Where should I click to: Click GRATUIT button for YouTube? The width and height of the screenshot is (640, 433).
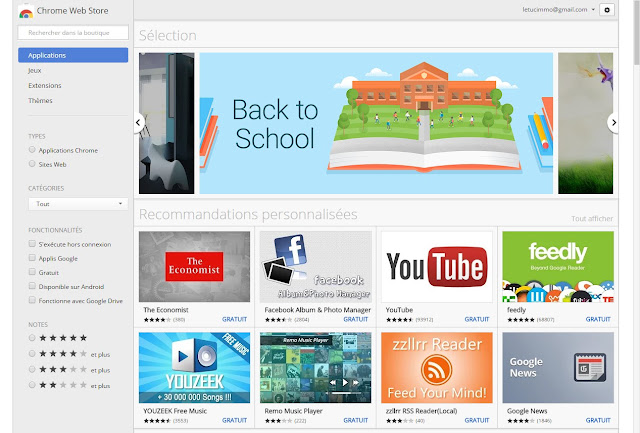477,319
